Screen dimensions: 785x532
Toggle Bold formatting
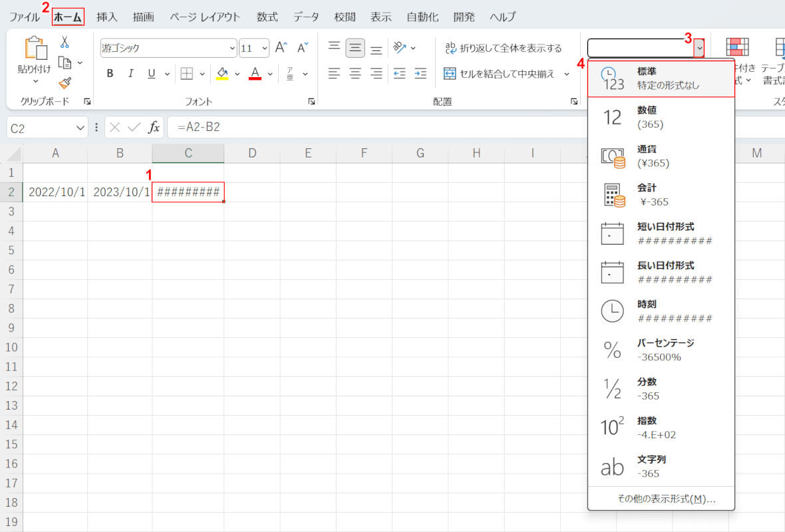pos(110,74)
